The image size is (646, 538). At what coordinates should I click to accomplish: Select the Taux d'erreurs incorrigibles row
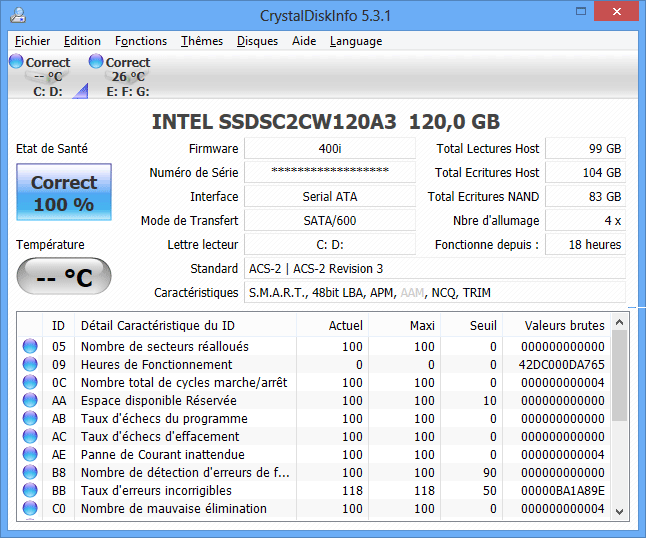click(x=314, y=491)
